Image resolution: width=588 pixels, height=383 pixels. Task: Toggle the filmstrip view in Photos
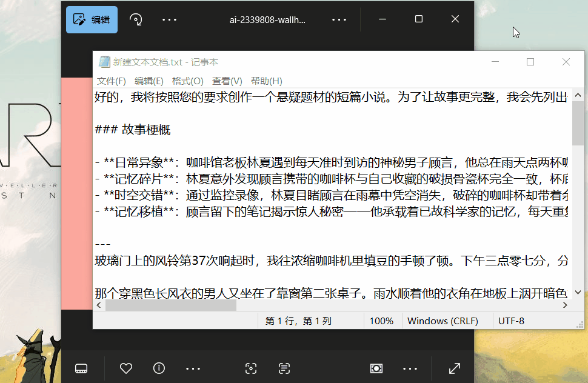80,368
